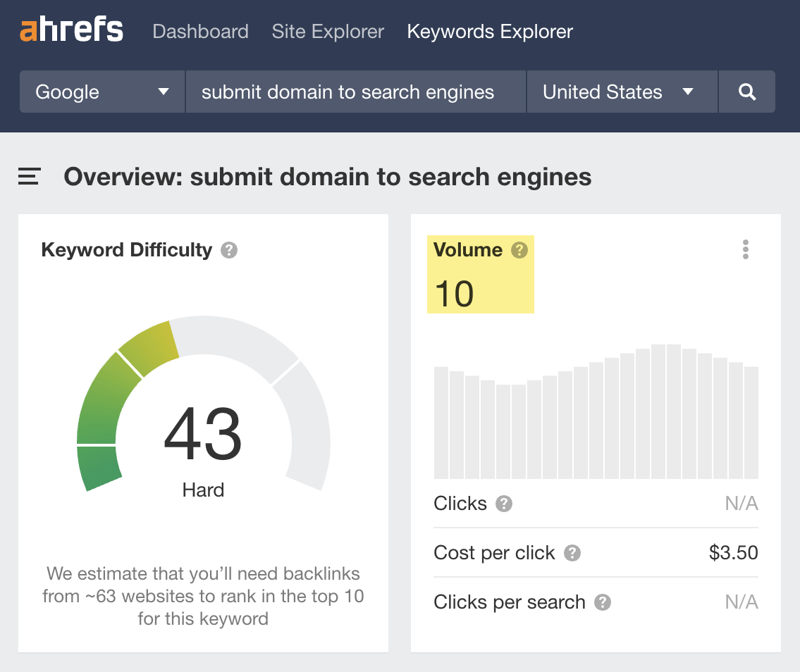This screenshot has height=672, width=800.
Task: Open the hamburger menu beside Overview heading
Action: pyautogui.click(x=28, y=177)
